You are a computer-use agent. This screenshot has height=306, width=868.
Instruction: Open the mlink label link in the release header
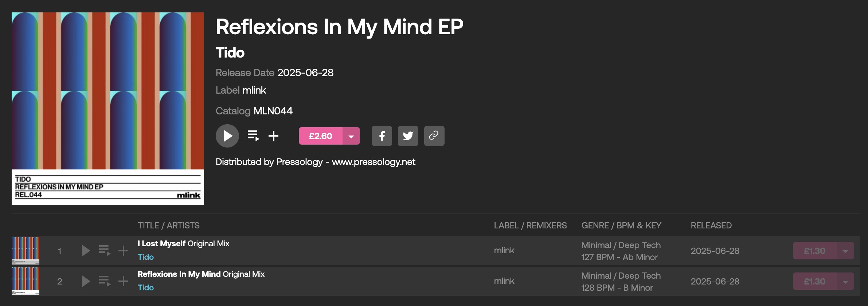click(254, 90)
